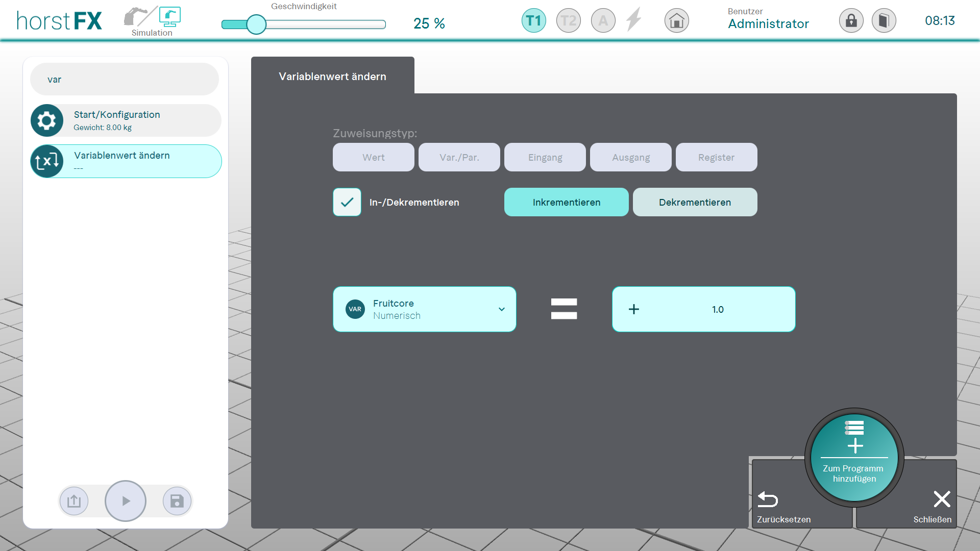Click the lightning bolt power icon
980x551 pixels.
tap(634, 20)
